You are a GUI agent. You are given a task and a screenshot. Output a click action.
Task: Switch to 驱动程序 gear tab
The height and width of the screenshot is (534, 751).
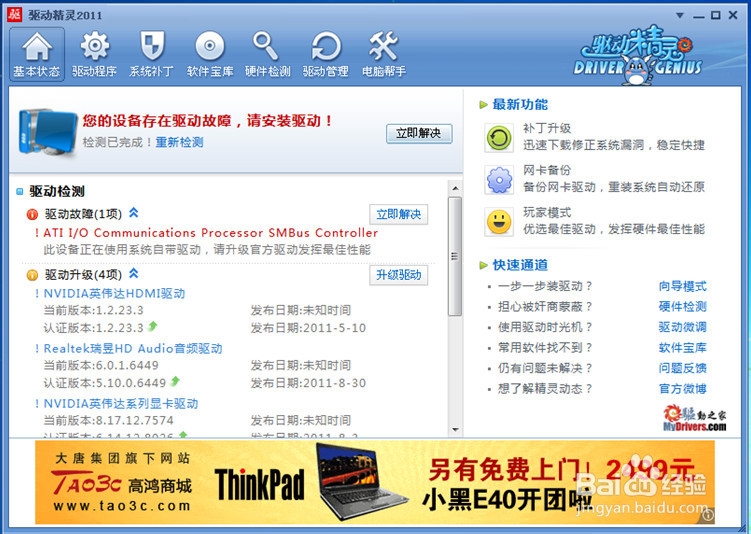click(x=94, y=54)
